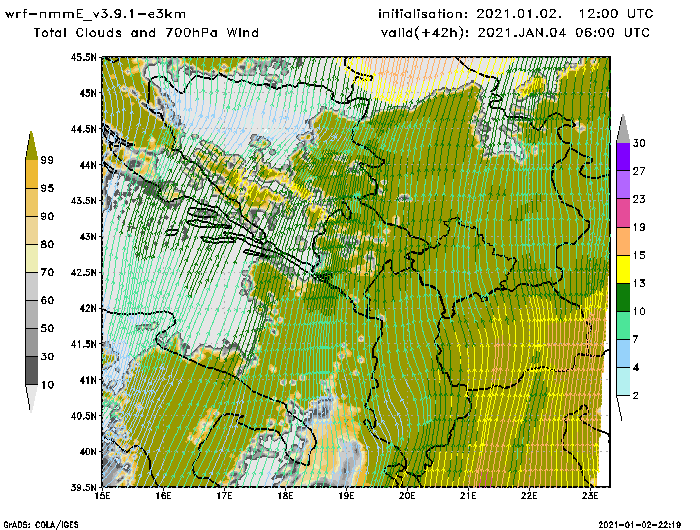Pick the light gray 60–70 cloud swatch

coord(32,287)
